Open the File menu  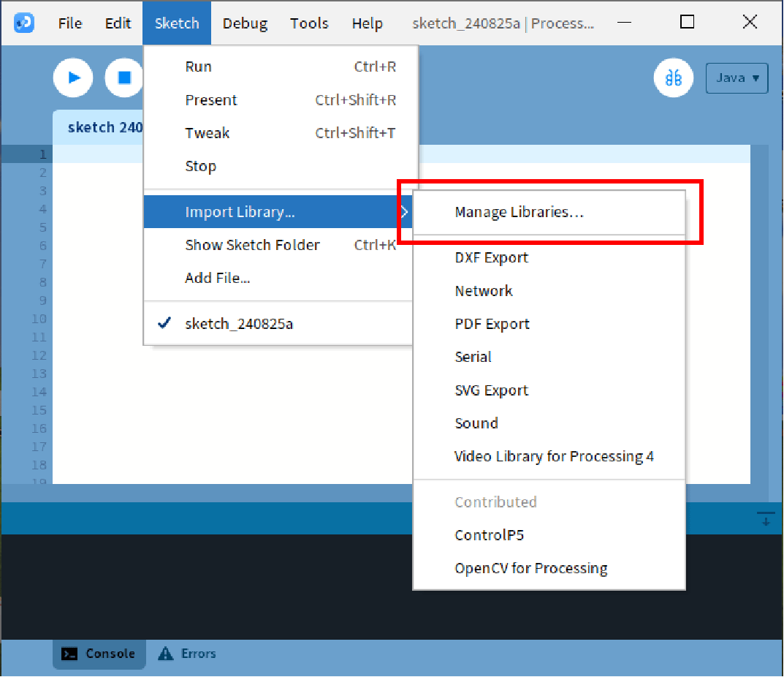70,23
